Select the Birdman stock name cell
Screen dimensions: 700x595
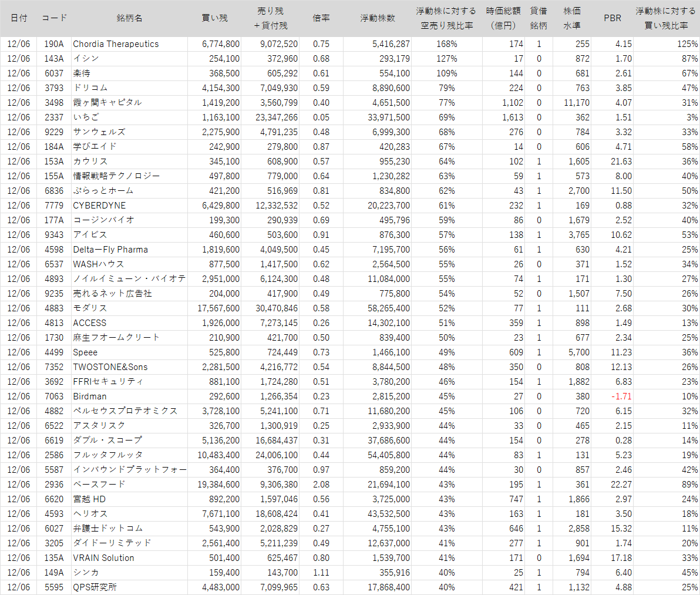coord(90,396)
